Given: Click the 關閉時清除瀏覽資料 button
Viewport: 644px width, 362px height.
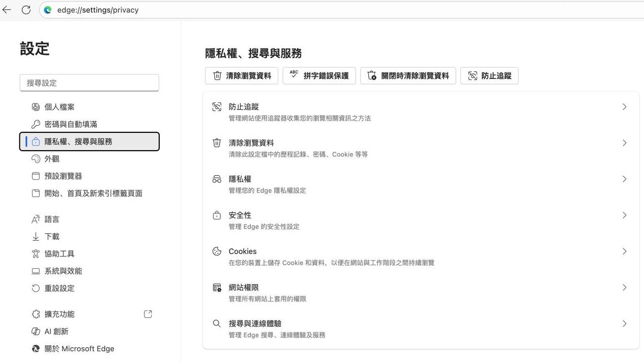Looking at the screenshot, I should [x=408, y=75].
